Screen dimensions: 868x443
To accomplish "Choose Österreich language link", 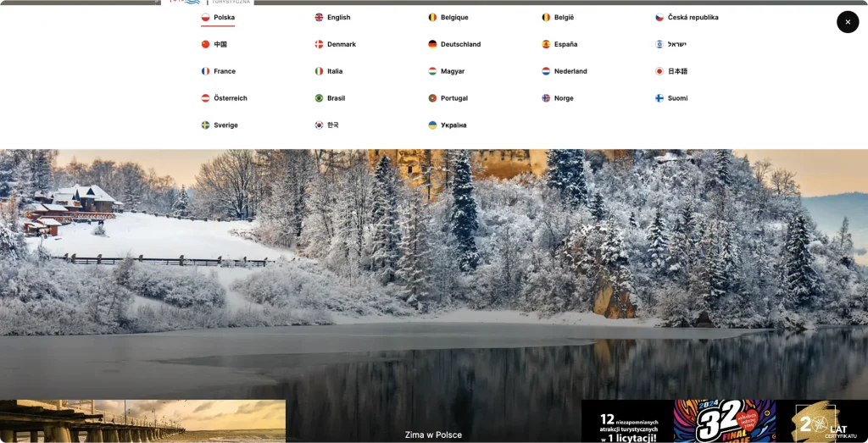I will click(231, 98).
